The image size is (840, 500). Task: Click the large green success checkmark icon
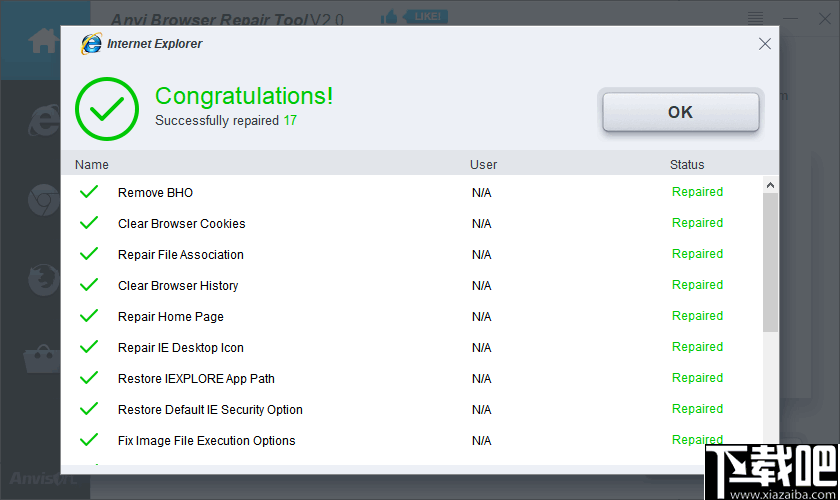pos(107,109)
